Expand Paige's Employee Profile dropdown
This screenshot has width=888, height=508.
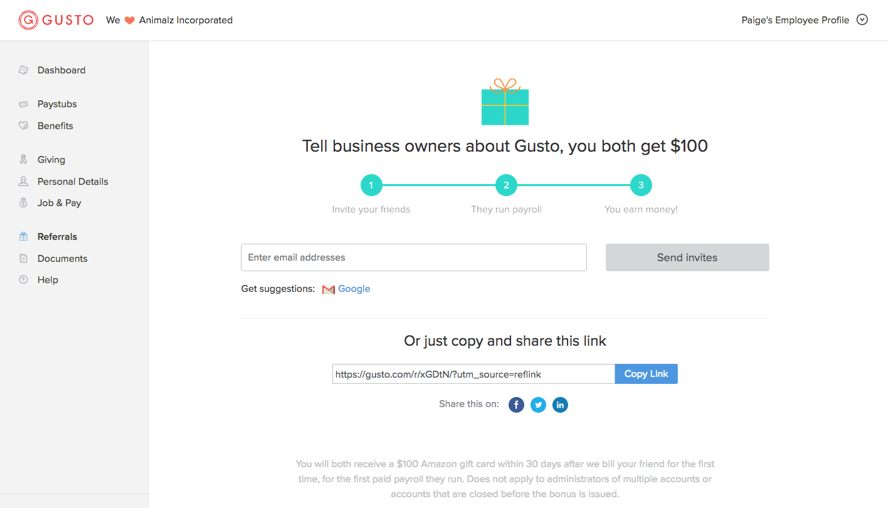click(862, 20)
